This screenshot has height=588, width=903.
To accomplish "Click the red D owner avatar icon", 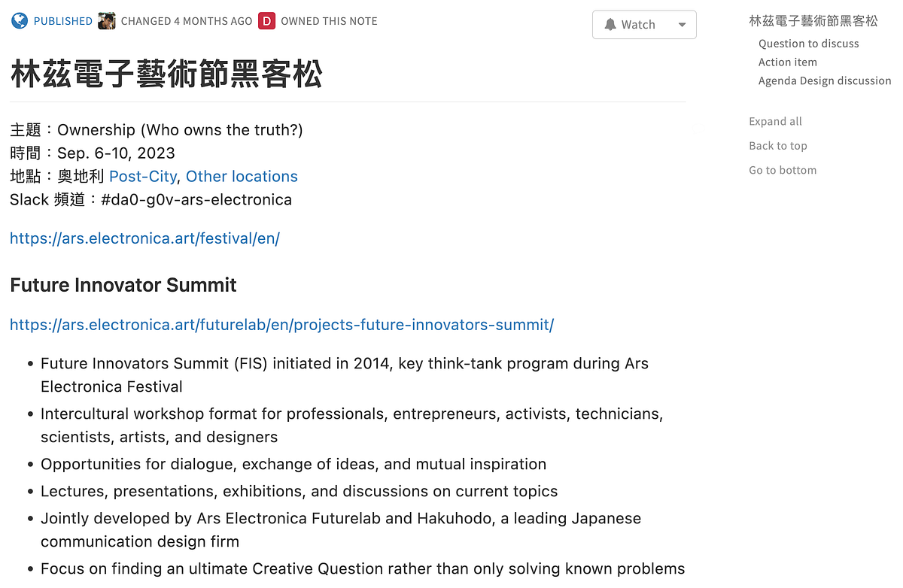I will pos(266,21).
